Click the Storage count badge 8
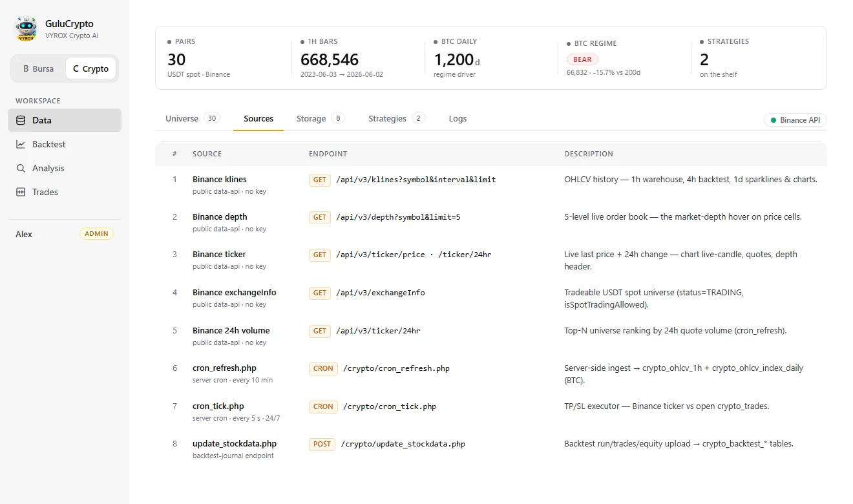Viewport: 853px width, 504px height. point(338,118)
